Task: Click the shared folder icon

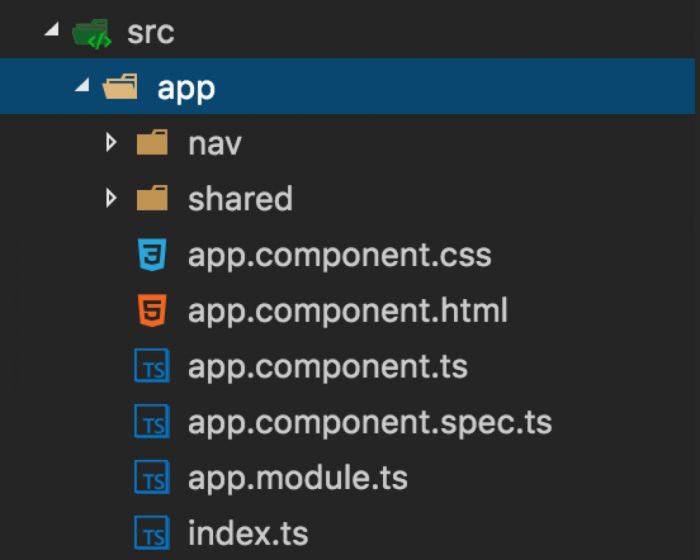Action: [151, 199]
